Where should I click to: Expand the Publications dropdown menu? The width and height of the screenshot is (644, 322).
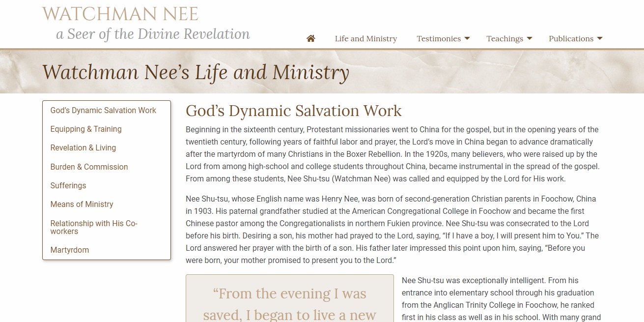(571, 38)
